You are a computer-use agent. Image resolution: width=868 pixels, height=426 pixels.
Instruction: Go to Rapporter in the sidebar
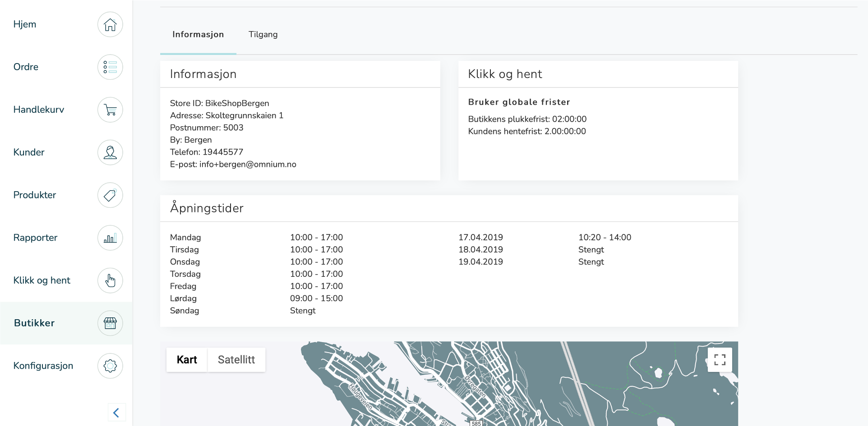[x=35, y=238]
